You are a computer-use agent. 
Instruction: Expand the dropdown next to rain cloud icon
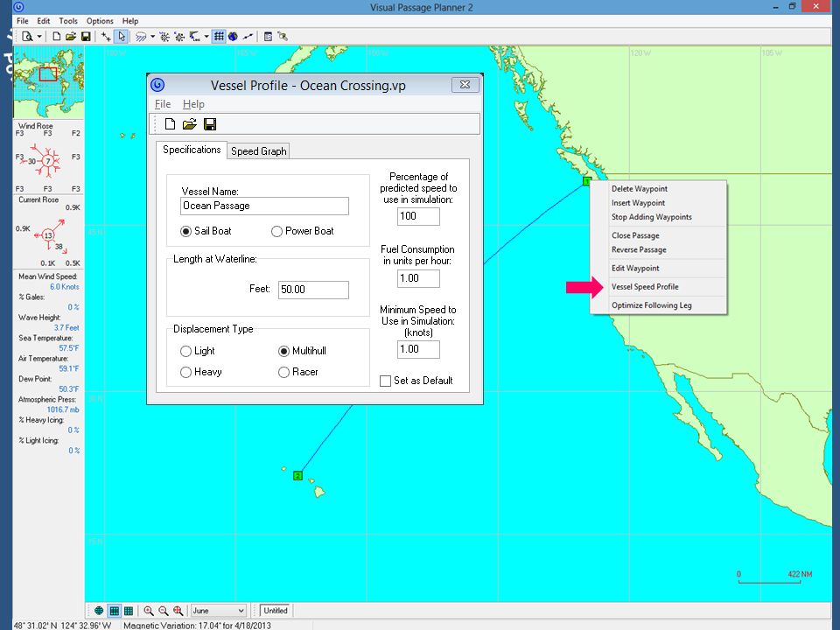[x=152, y=37]
